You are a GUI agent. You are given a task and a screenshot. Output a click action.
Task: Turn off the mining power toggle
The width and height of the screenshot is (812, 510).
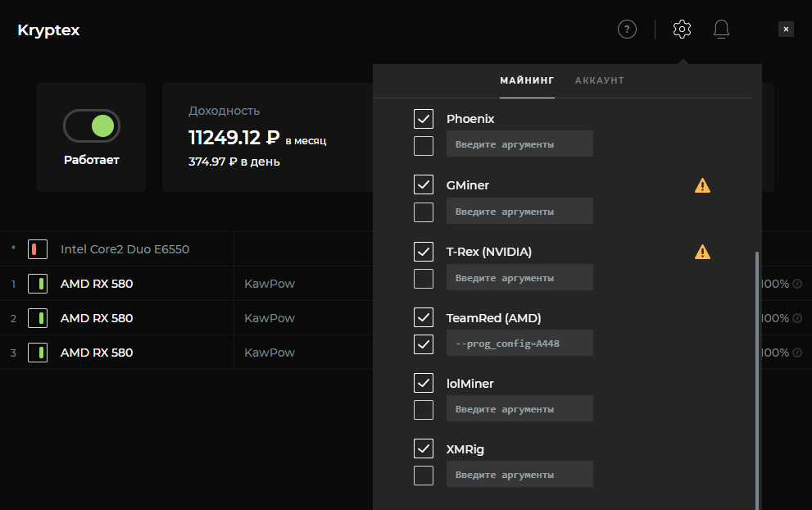pos(92,125)
